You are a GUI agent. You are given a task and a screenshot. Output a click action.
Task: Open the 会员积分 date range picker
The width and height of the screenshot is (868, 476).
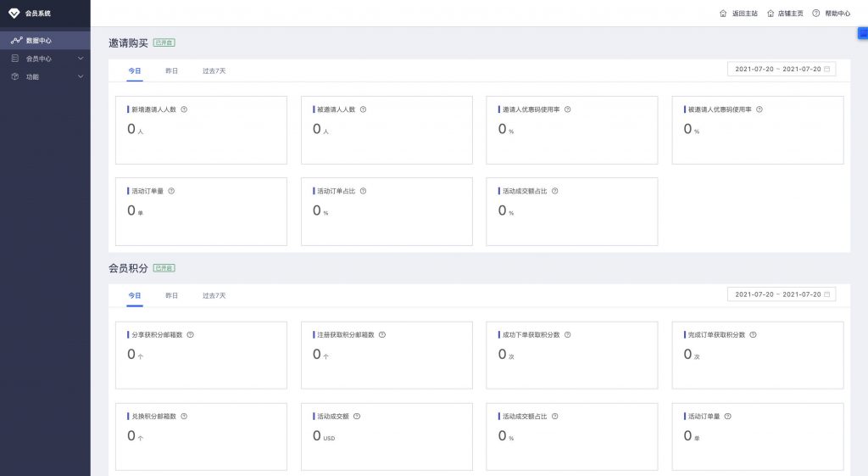coord(781,294)
